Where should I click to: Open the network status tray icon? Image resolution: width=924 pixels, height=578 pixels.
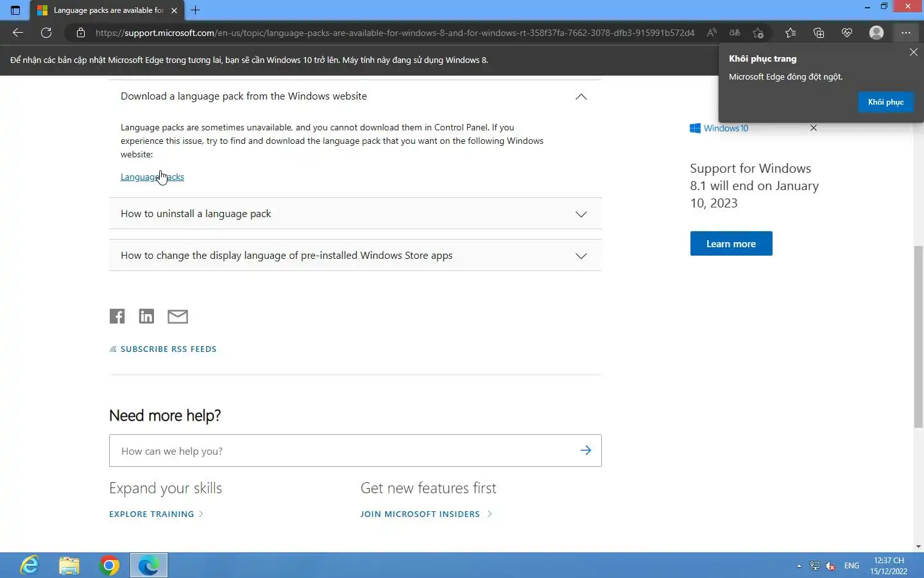[x=815, y=566]
